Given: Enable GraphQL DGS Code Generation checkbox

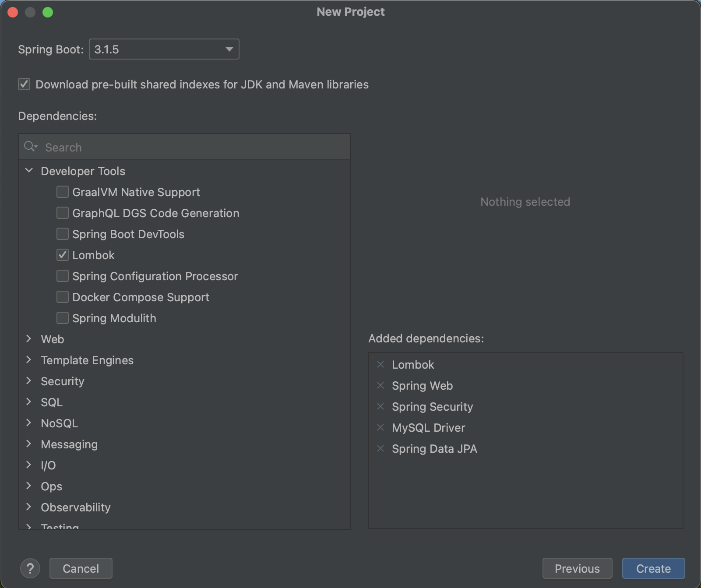Looking at the screenshot, I should [63, 213].
